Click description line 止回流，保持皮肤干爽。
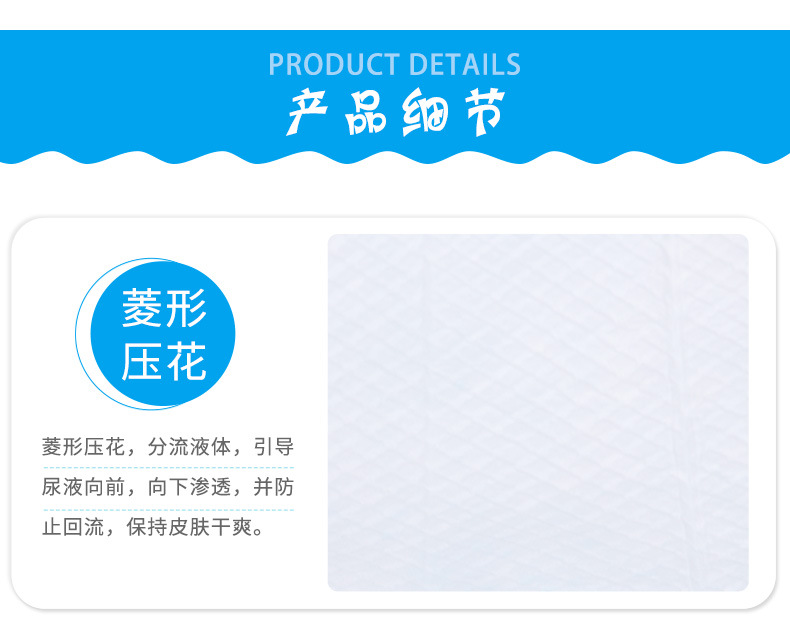The image size is (790, 627). point(153,527)
